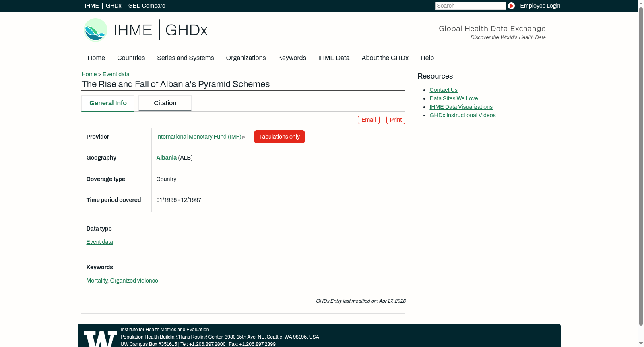The image size is (644, 347).
Task: Open the Keywords menu
Action: tap(292, 58)
